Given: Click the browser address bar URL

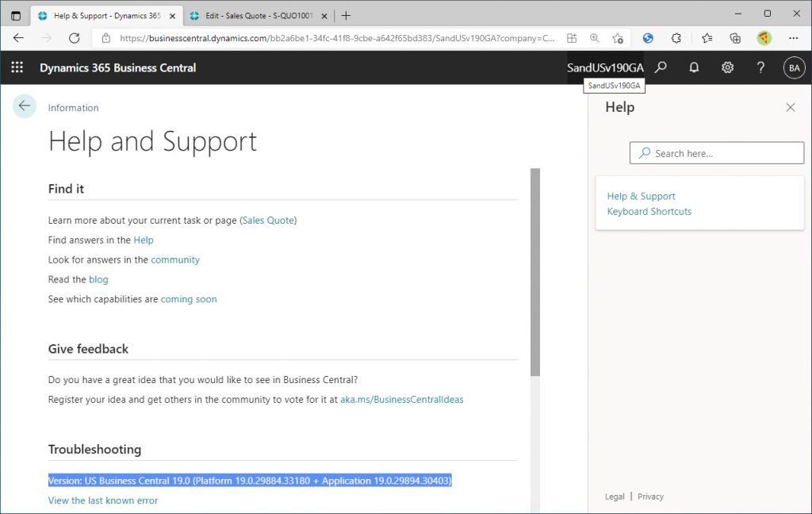Looking at the screenshot, I should tap(336, 38).
